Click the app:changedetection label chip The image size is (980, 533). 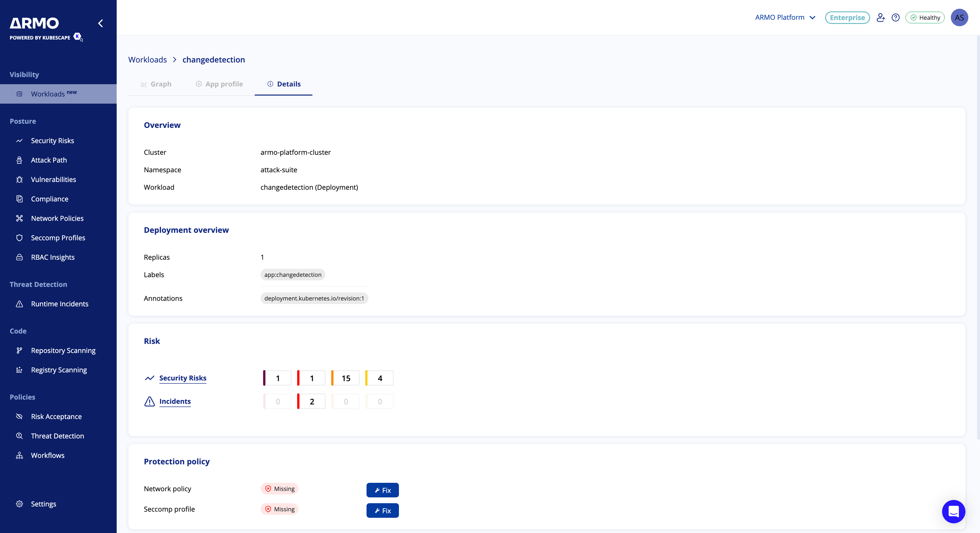293,275
